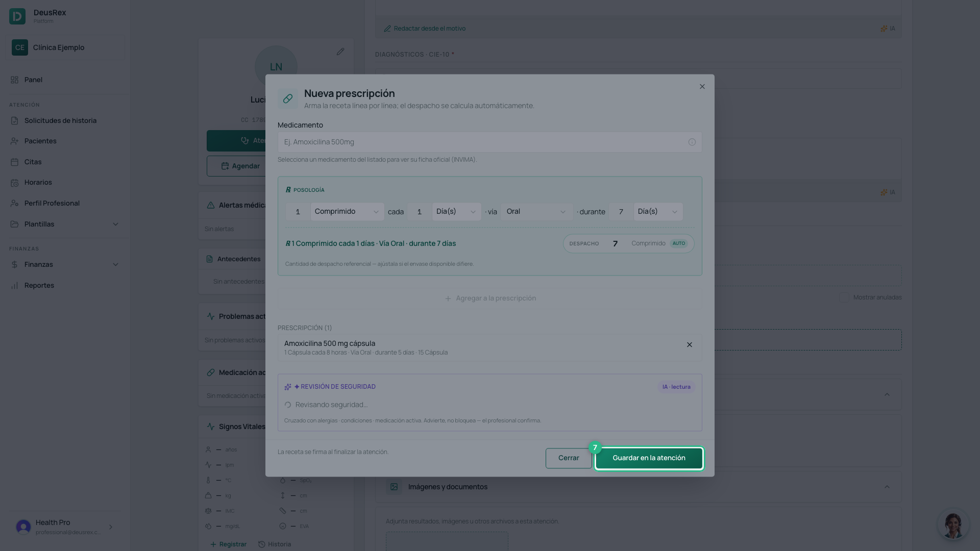Toggle the Mostrar anuladas checkbox
Viewport: 980px width, 551px height.
tap(844, 297)
